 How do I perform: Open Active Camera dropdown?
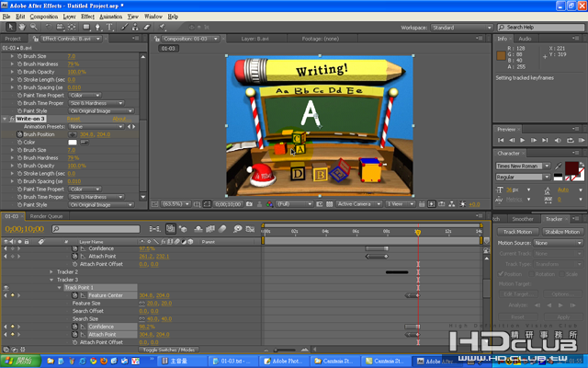359,204
